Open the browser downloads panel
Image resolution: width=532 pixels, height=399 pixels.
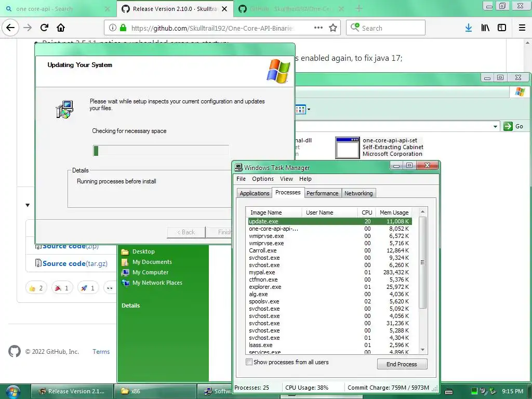(469, 28)
